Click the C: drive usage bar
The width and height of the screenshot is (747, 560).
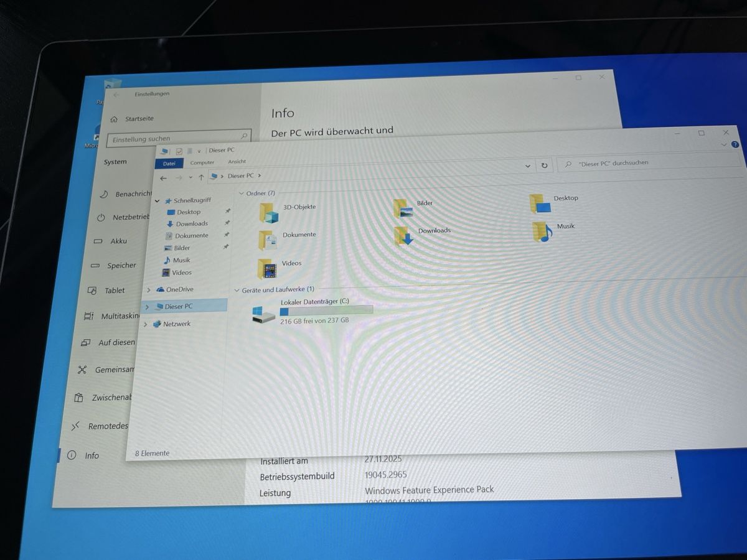coord(326,310)
